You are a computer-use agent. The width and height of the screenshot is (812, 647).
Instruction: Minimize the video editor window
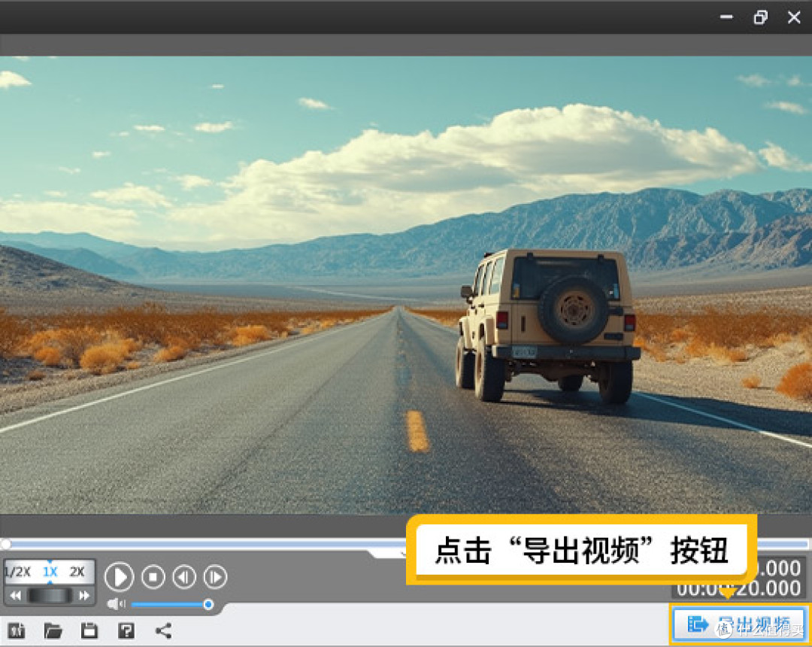726,17
